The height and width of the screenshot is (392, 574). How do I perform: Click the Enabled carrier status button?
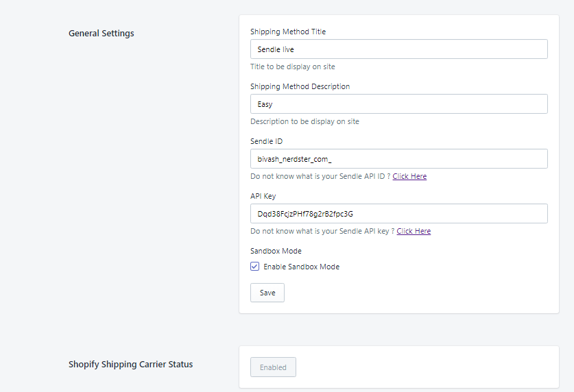coord(273,367)
